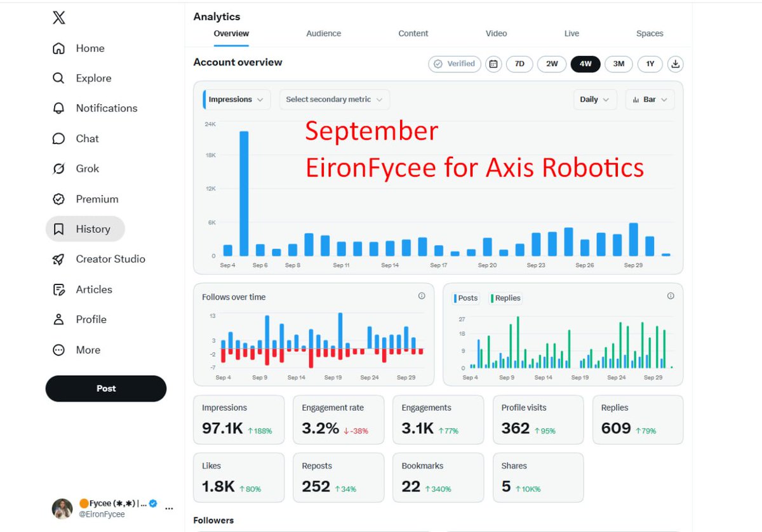
Task: Open Profile person icon
Action: point(58,319)
